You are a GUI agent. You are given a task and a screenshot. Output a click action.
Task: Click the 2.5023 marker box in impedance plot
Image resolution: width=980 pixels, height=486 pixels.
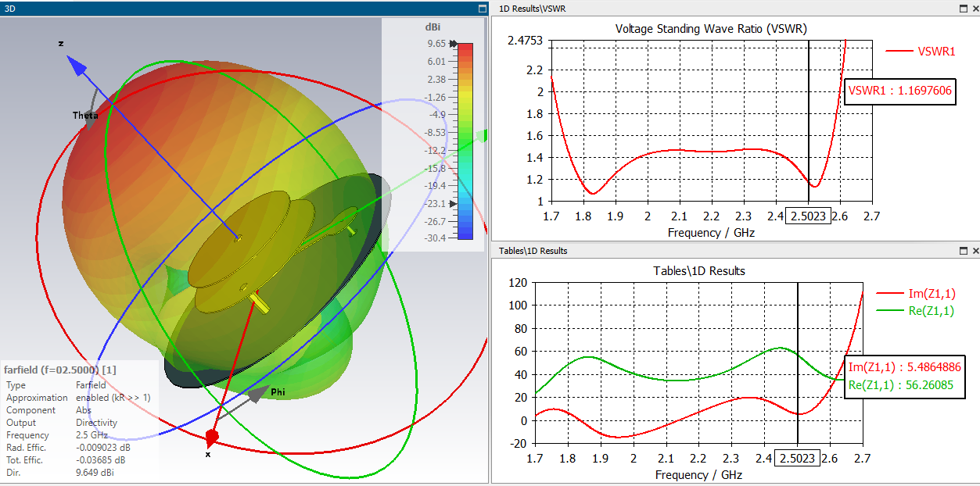click(797, 459)
